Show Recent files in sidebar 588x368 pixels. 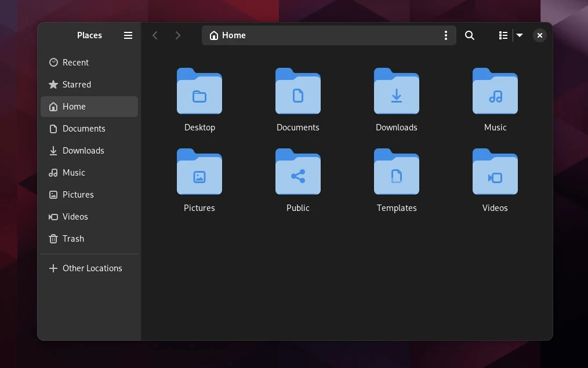75,63
